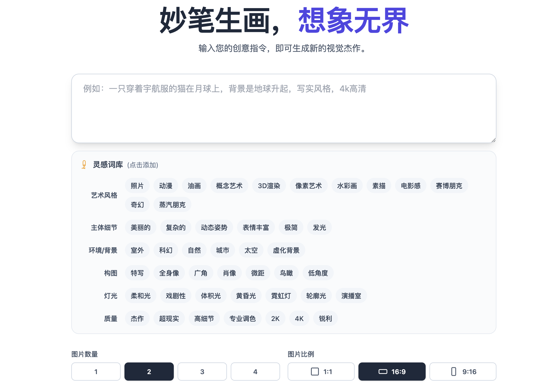This screenshot has height=392, width=552.
Task: Select image count 2 option
Action: coord(149,371)
